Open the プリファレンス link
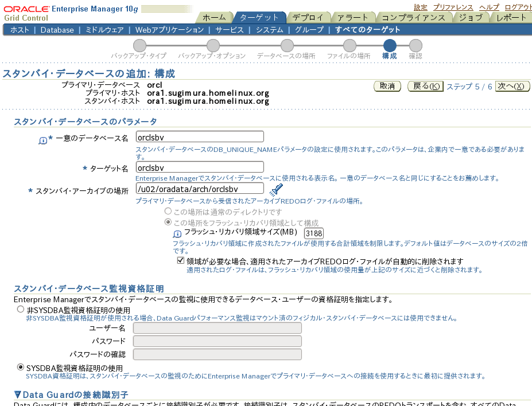 (453, 7)
